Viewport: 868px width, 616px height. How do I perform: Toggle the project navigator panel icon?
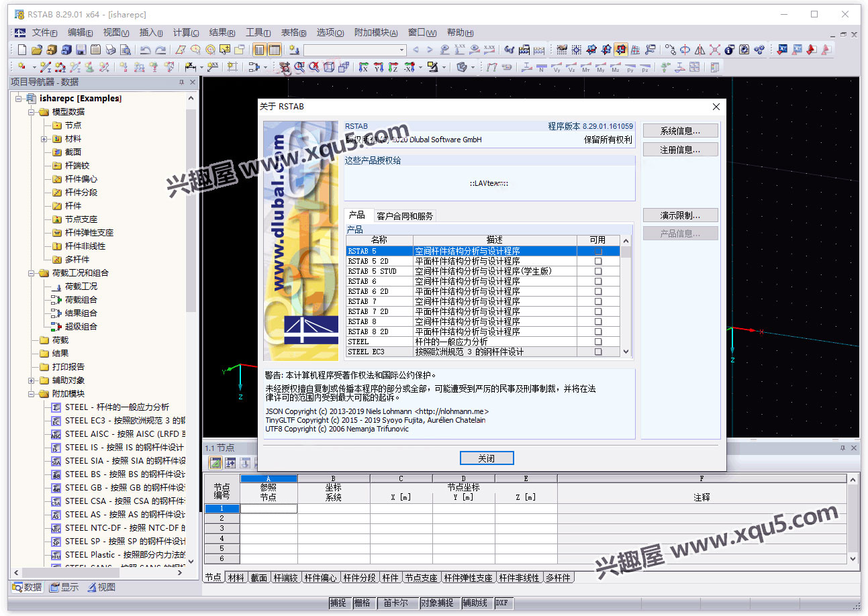point(259,50)
